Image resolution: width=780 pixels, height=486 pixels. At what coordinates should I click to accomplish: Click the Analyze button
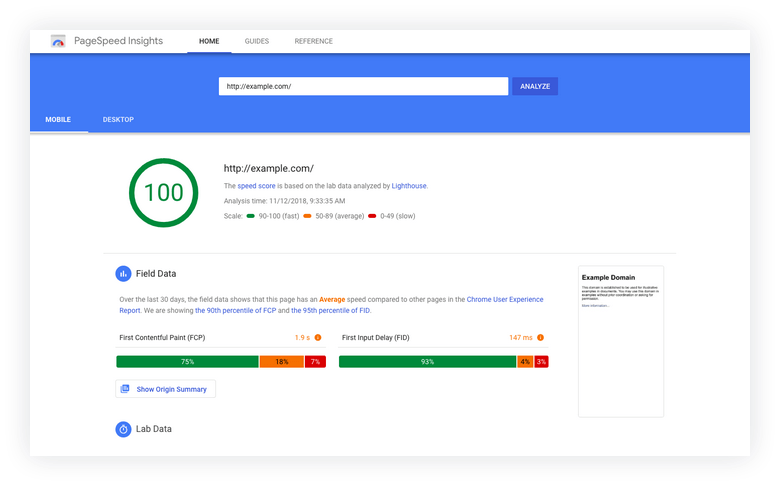535,86
